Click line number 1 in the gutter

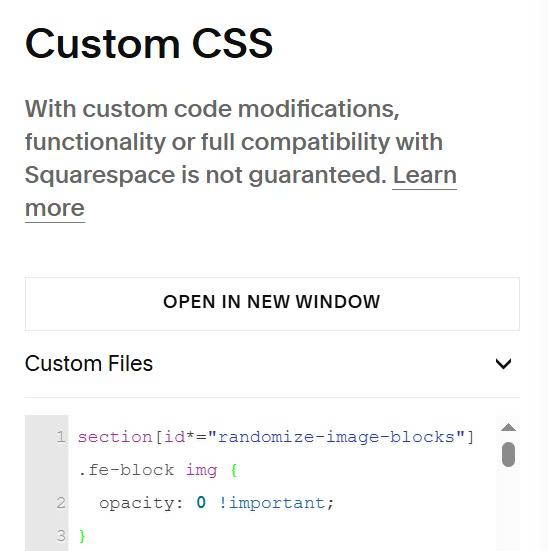point(61,437)
